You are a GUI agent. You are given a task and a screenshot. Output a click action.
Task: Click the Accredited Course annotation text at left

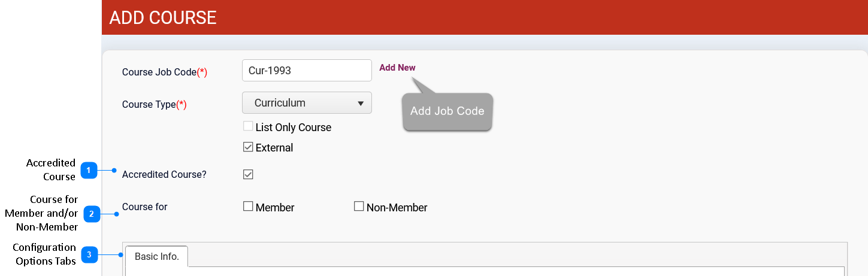point(51,170)
